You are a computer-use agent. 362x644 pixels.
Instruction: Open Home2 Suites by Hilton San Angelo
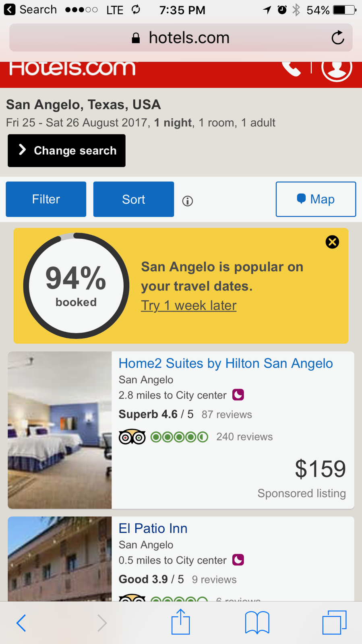click(225, 363)
